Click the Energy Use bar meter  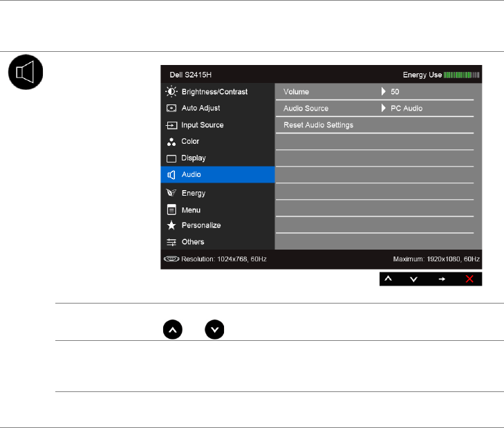pyautogui.click(x=461, y=75)
